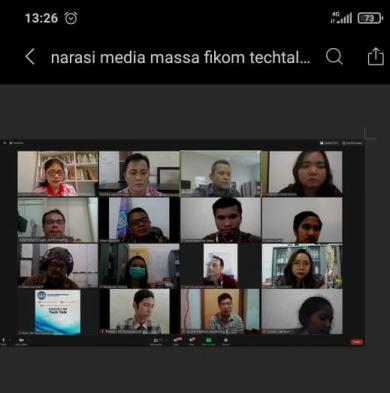Open search with the magnifier icon

tap(334, 57)
